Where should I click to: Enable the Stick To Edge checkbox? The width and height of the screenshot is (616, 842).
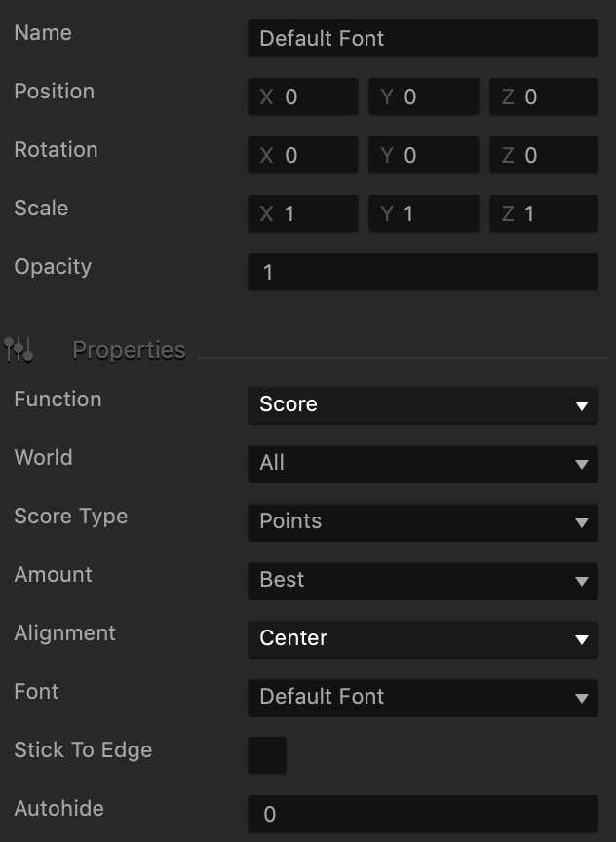coord(267,755)
